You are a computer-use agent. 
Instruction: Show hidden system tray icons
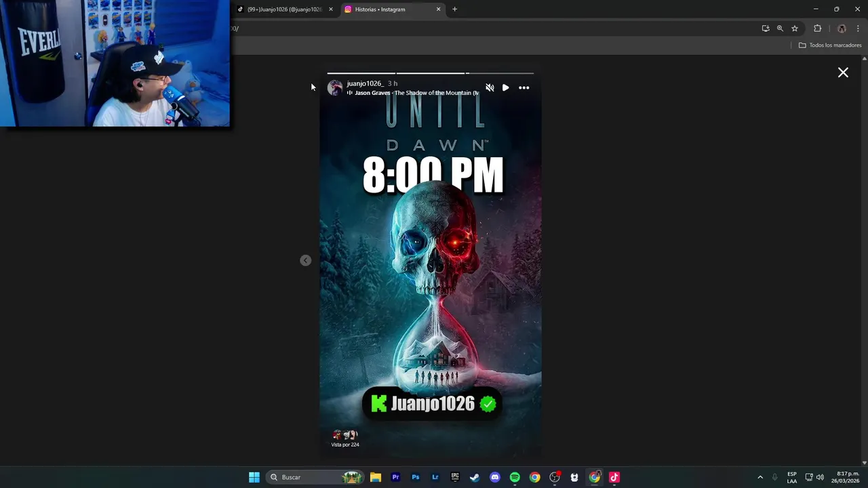(x=760, y=477)
